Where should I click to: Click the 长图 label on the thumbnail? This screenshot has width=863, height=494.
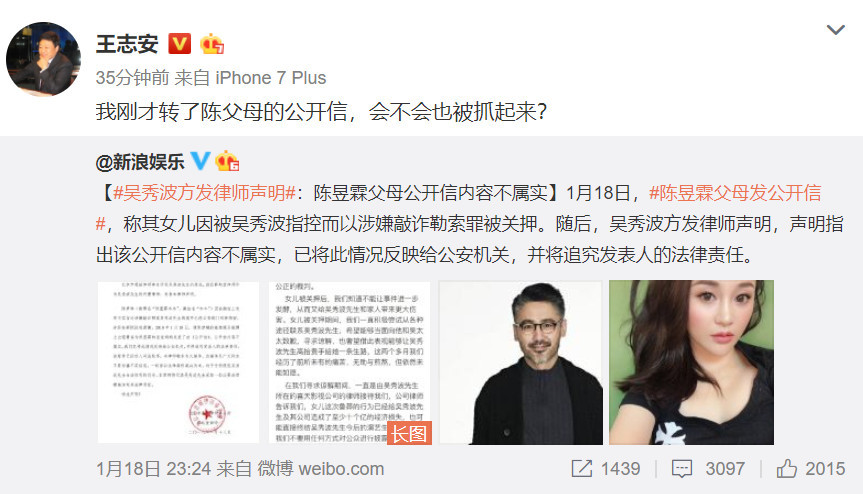pos(409,433)
